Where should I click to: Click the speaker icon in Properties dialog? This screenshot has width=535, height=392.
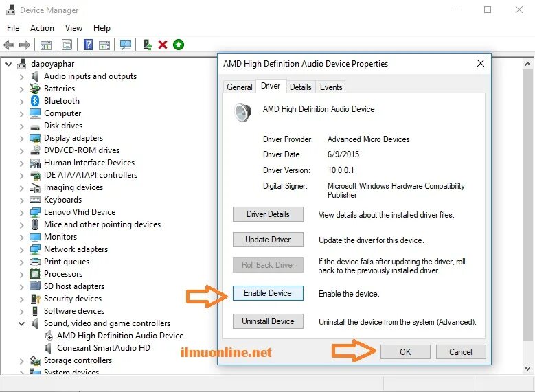[x=242, y=112]
